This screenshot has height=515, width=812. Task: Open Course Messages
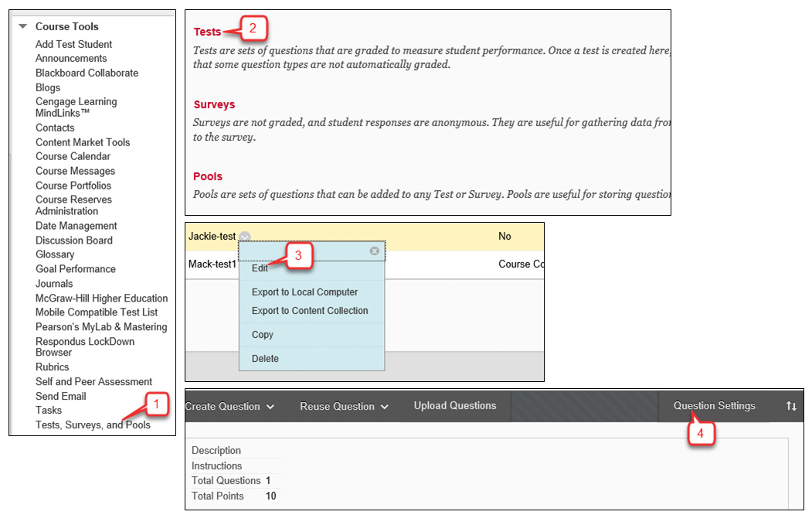click(75, 172)
